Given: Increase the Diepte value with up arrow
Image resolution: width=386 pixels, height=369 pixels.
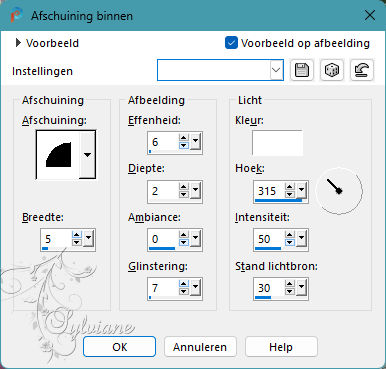Looking at the screenshot, I should pos(183,187).
